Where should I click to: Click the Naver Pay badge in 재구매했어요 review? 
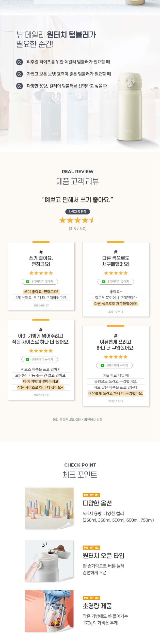[116, 281]
